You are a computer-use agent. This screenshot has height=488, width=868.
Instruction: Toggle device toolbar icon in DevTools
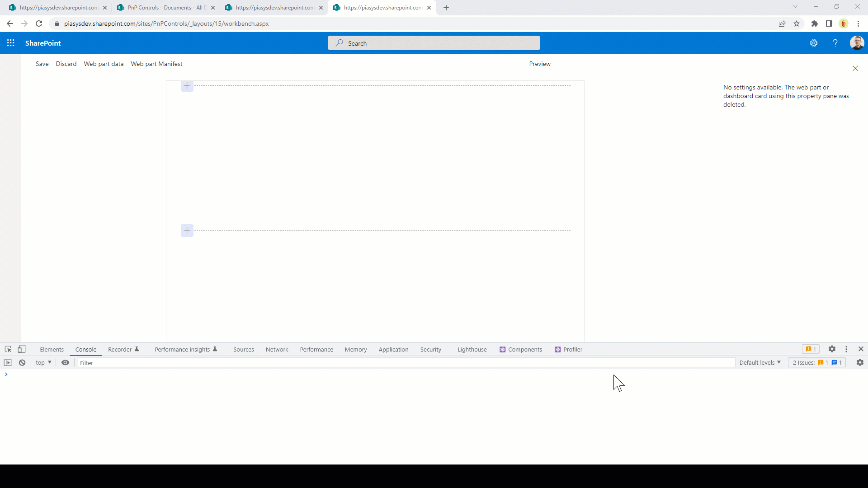[21, 348]
